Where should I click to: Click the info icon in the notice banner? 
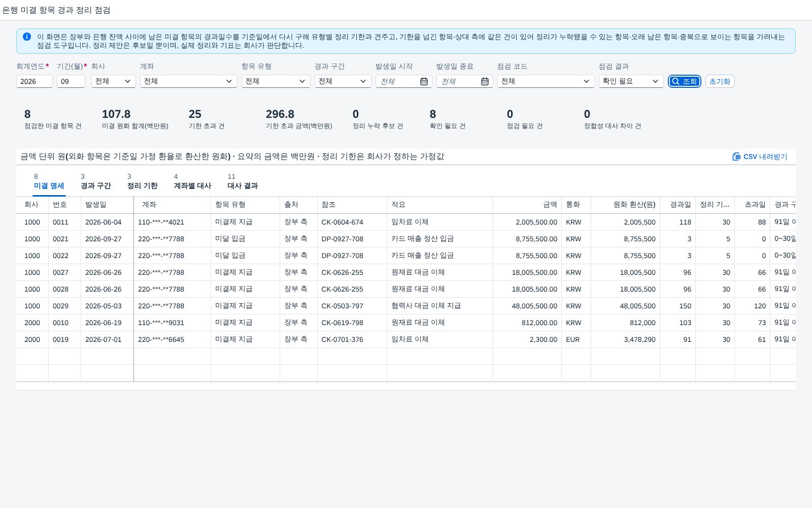pyautogui.click(x=27, y=37)
